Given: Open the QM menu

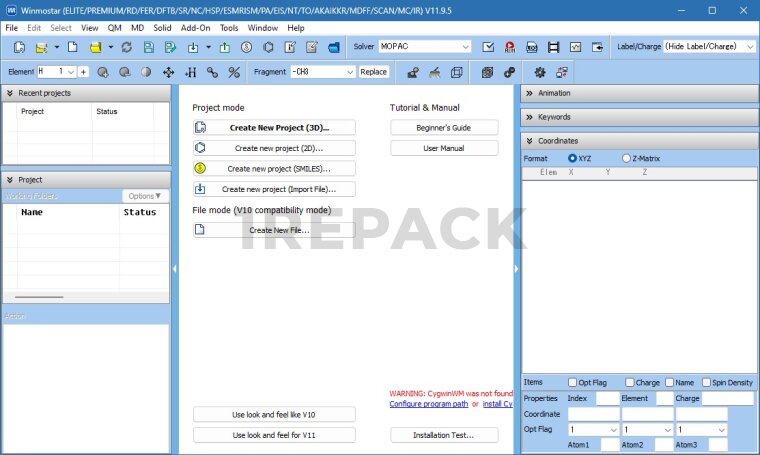Looking at the screenshot, I should click(115, 28).
